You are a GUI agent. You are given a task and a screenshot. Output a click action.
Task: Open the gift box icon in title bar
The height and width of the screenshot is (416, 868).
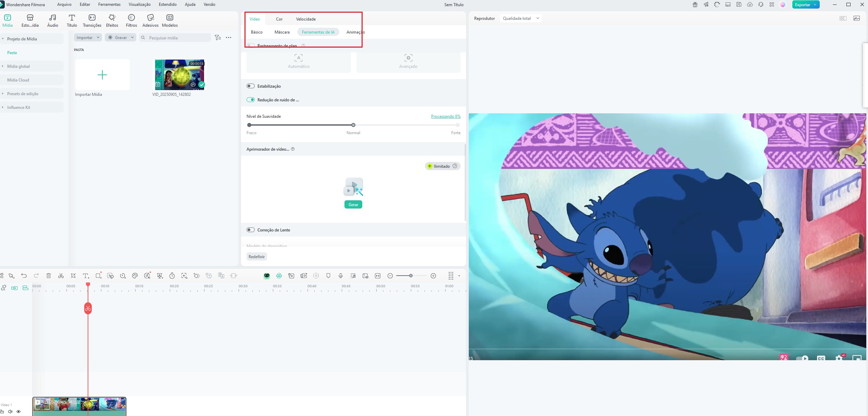click(x=695, y=4)
